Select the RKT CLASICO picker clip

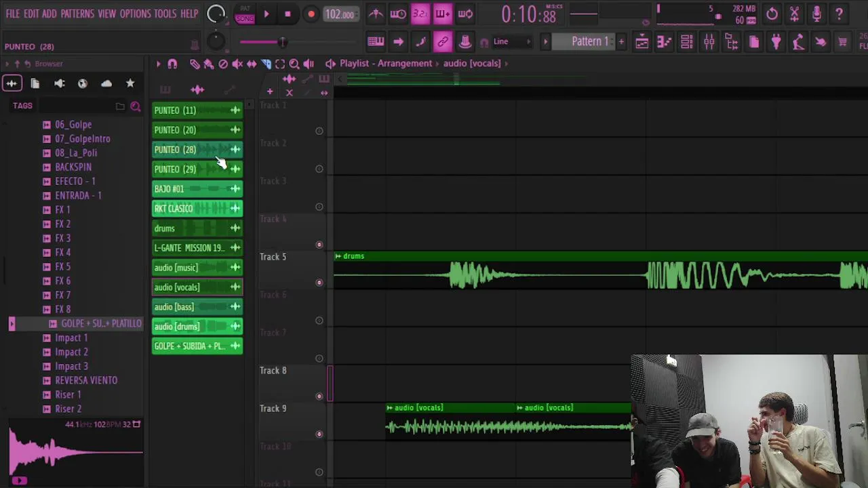[197, 208]
